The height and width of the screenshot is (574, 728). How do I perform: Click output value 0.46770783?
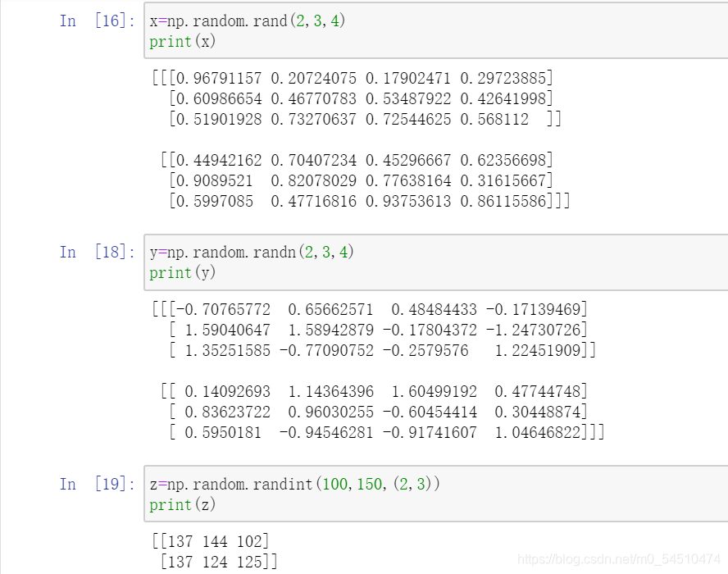coord(313,98)
